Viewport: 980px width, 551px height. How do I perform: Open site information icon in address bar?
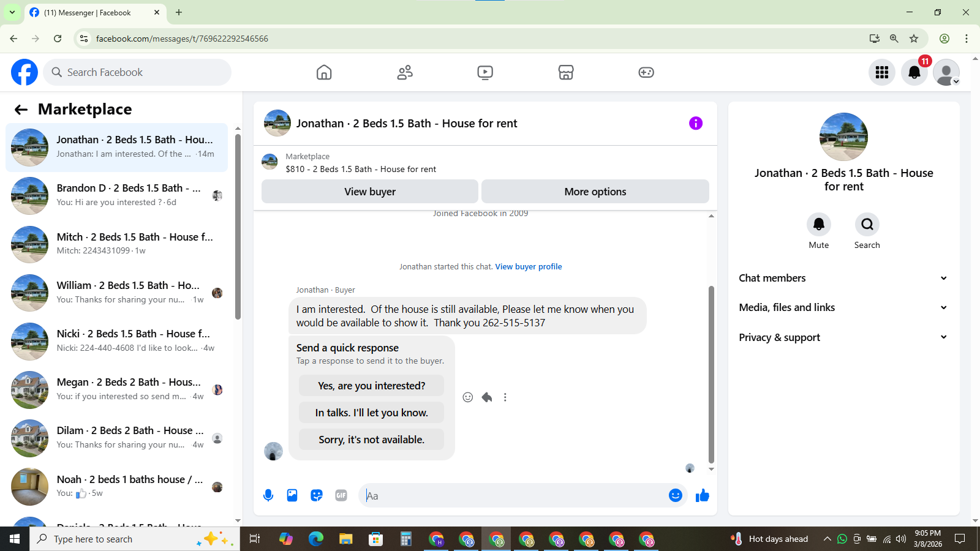pyautogui.click(x=84, y=39)
